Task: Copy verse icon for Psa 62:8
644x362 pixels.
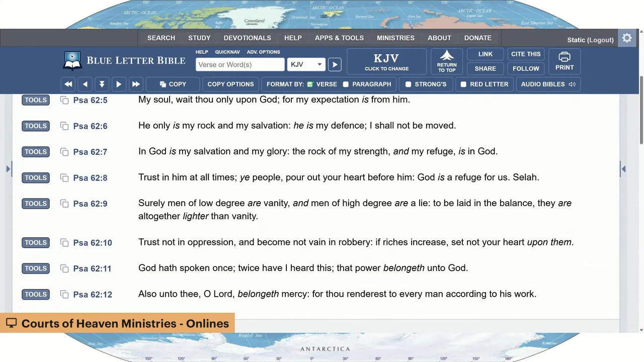Action: tap(64, 177)
